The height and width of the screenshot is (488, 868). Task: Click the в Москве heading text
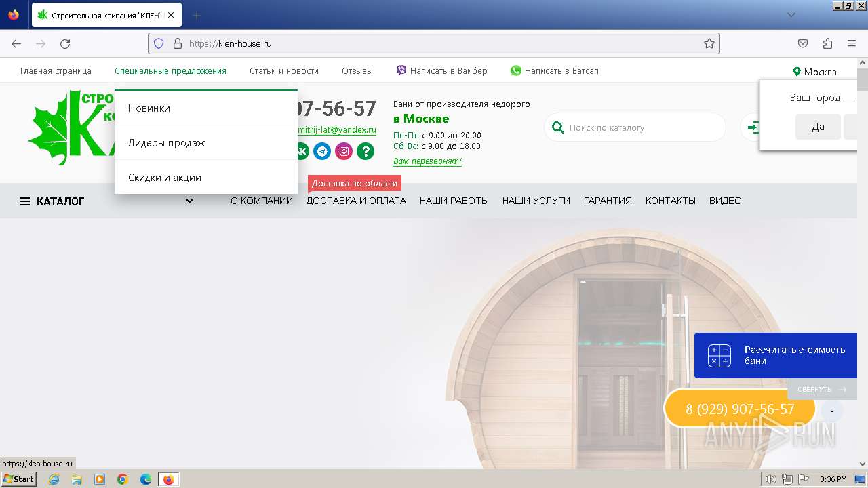tap(421, 119)
